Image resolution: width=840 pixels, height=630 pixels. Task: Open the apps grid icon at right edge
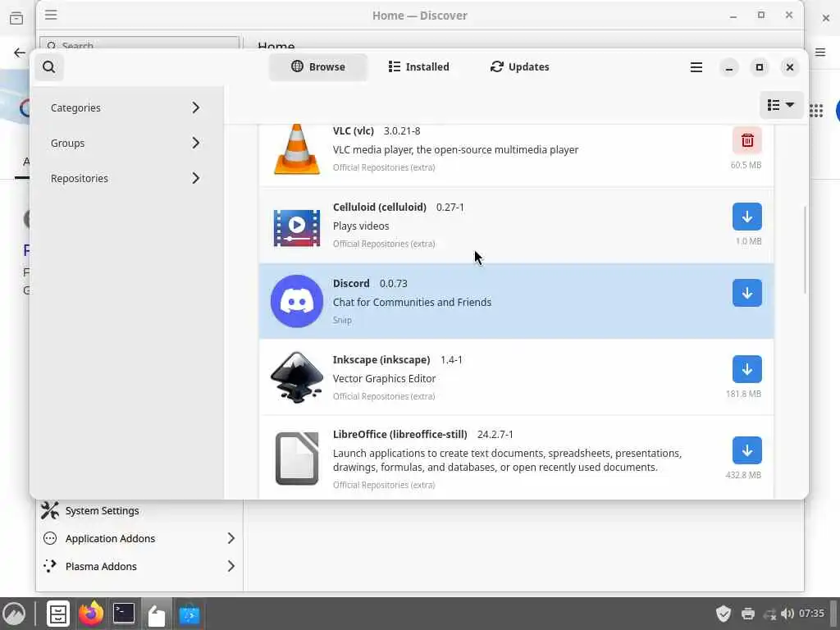click(x=816, y=111)
